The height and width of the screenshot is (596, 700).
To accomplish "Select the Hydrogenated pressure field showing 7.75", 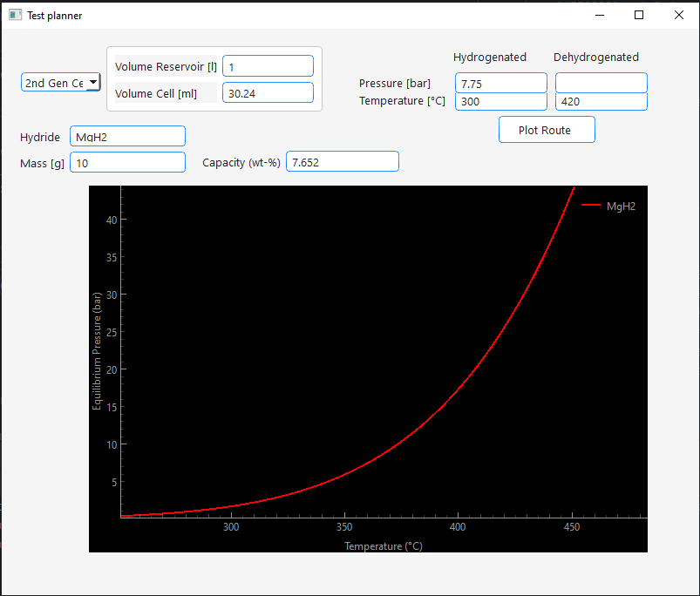I will point(500,83).
